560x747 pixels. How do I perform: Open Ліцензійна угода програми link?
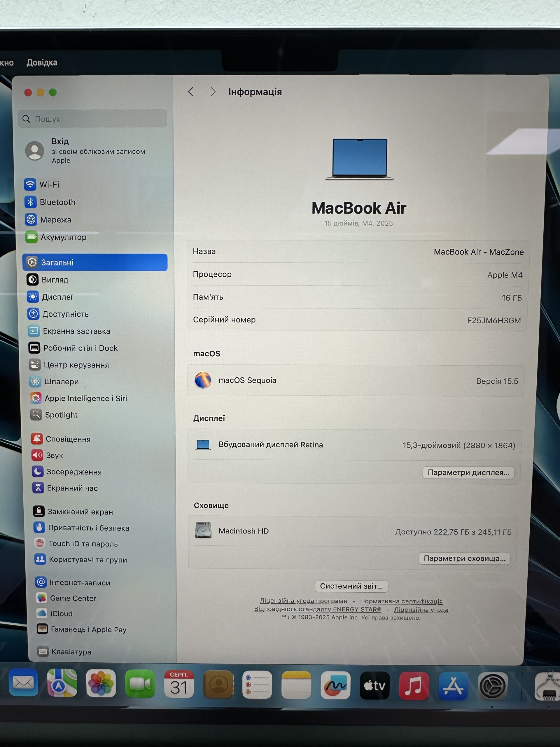[303, 601]
